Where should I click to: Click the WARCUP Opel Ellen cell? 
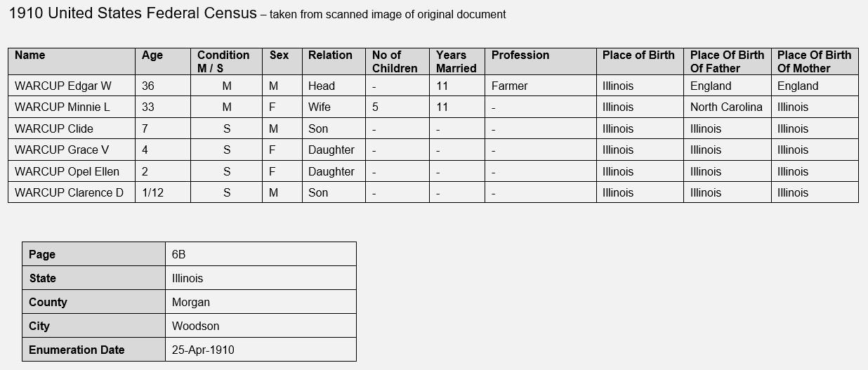(x=72, y=171)
